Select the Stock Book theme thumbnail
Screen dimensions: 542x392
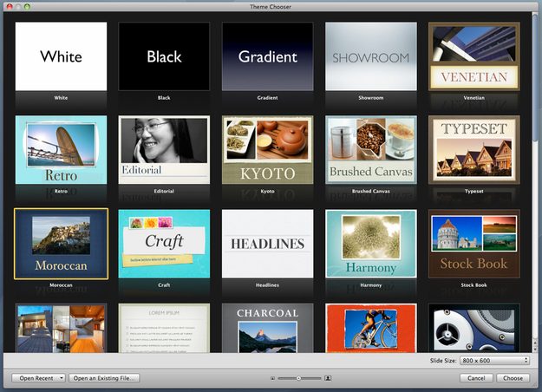473,244
